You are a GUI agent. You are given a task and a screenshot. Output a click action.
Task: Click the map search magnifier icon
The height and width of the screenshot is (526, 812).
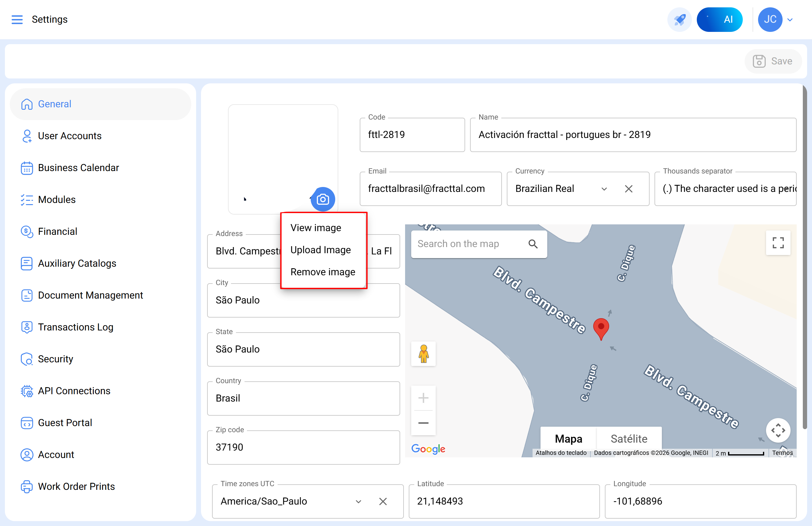click(533, 244)
